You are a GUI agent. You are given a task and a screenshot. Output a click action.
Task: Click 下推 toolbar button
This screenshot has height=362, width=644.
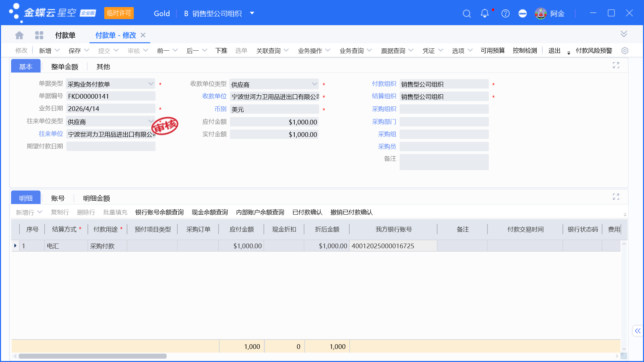[221, 51]
